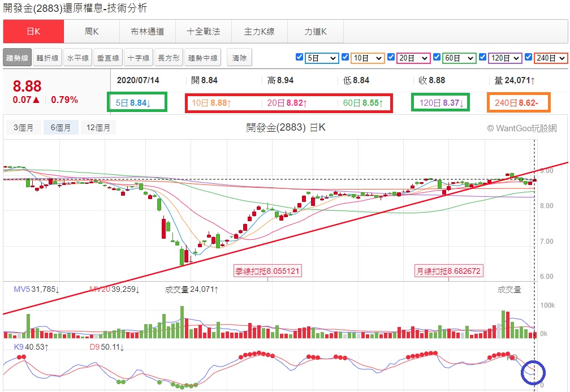Toggle the 240日 moving average checkbox

point(528,57)
